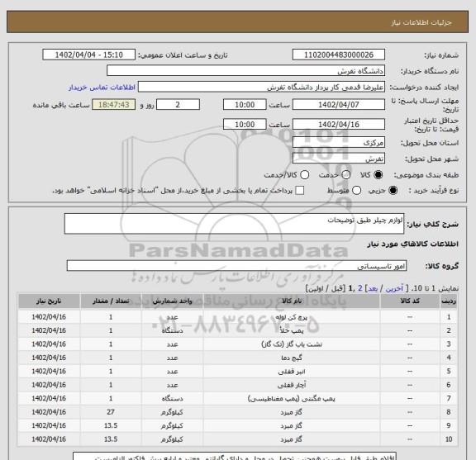Click the تاریخ نیاز column header

pyautogui.click(x=49, y=301)
